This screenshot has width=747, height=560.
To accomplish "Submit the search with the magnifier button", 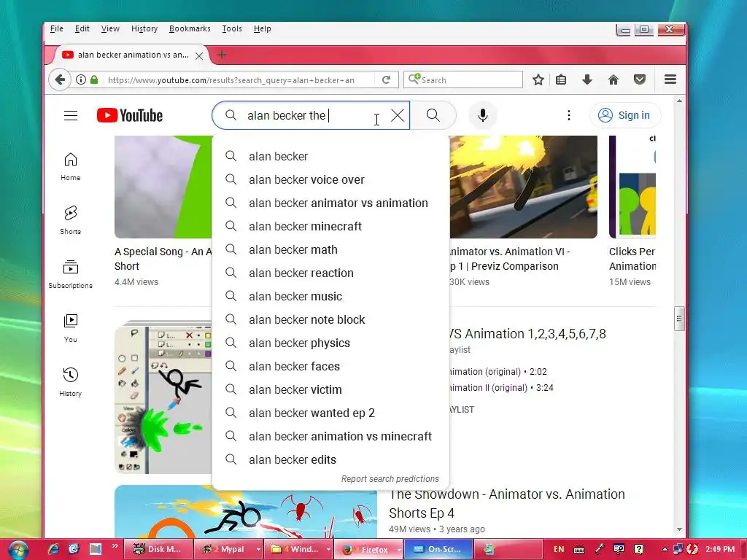I will point(433,115).
